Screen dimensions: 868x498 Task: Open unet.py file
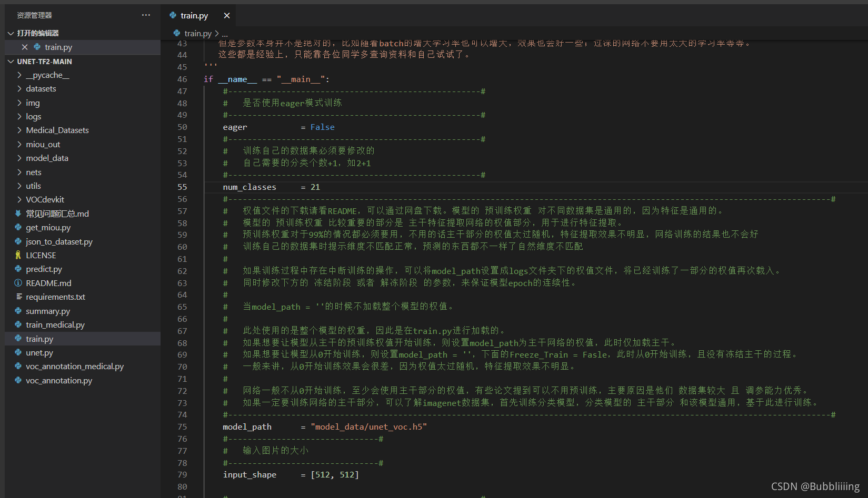39,352
